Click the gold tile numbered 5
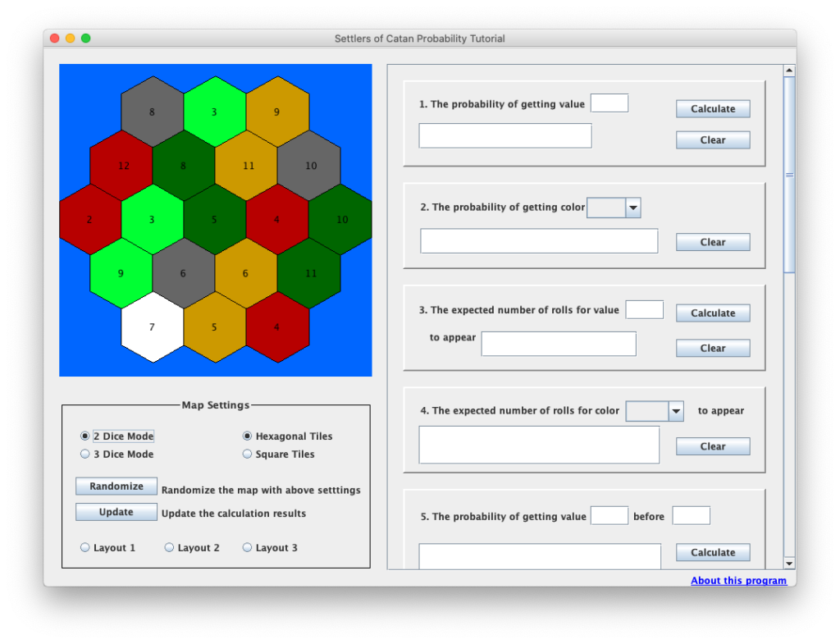The height and width of the screenshot is (644, 840). tap(216, 327)
